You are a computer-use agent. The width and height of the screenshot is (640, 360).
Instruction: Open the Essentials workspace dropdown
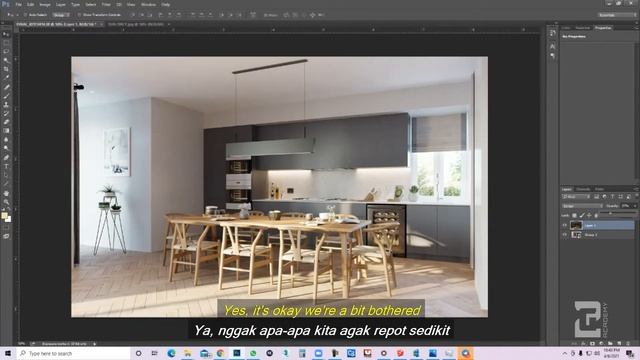tap(617, 15)
